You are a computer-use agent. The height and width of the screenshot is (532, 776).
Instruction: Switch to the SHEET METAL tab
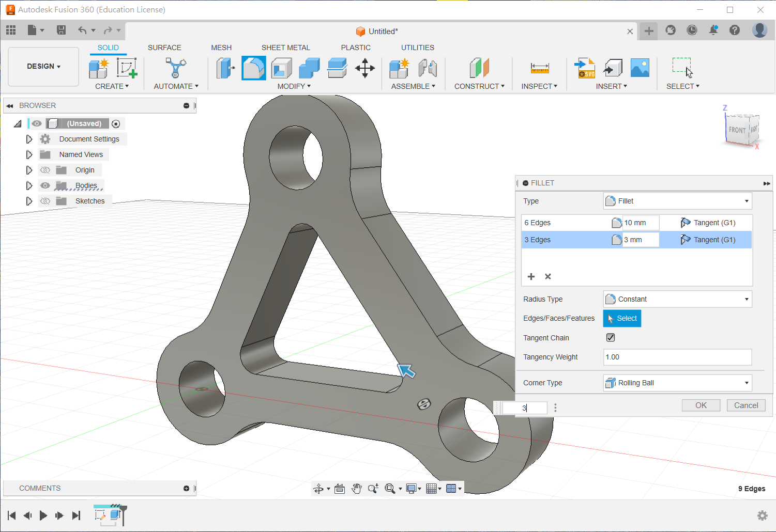point(285,48)
